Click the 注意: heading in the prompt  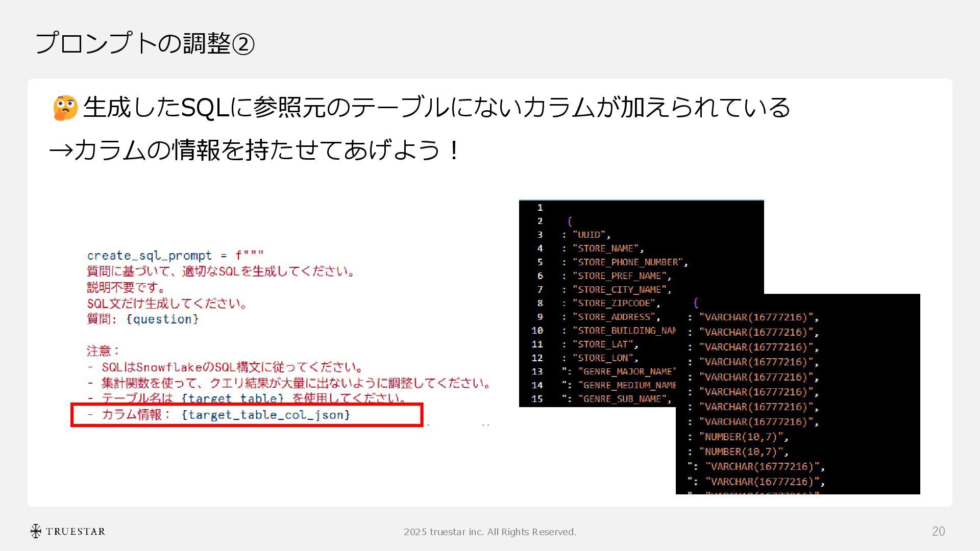(103, 350)
